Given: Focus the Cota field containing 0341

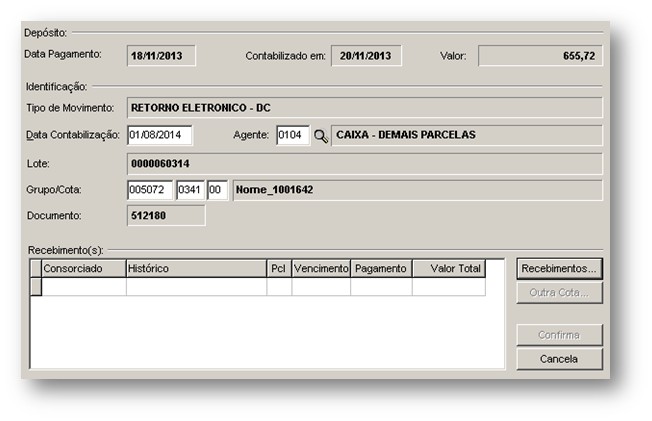Looking at the screenshot, I should [190, 190].
